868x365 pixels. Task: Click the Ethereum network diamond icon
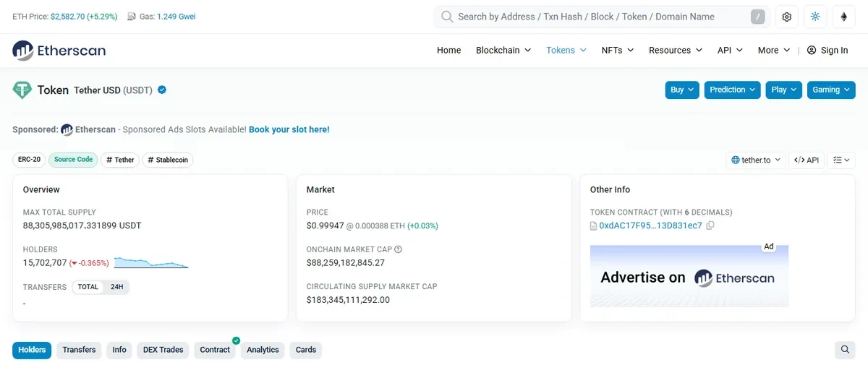click(843, 17)
